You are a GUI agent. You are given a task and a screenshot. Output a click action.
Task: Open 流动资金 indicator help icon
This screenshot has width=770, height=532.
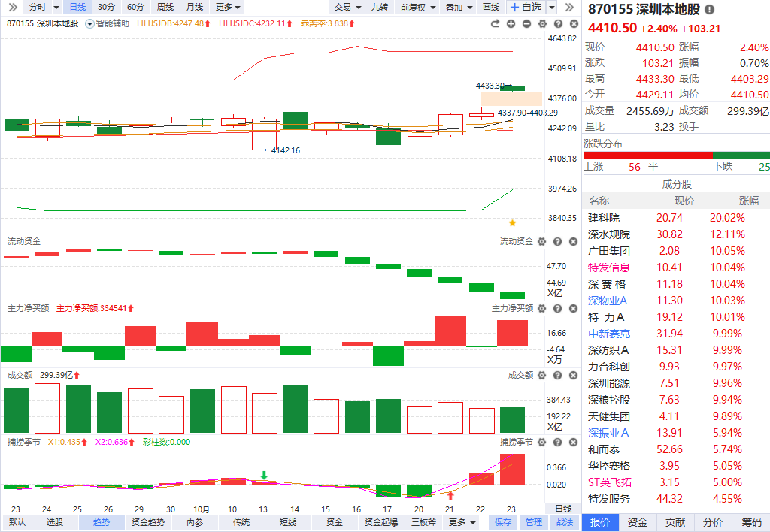click(557, 241)
